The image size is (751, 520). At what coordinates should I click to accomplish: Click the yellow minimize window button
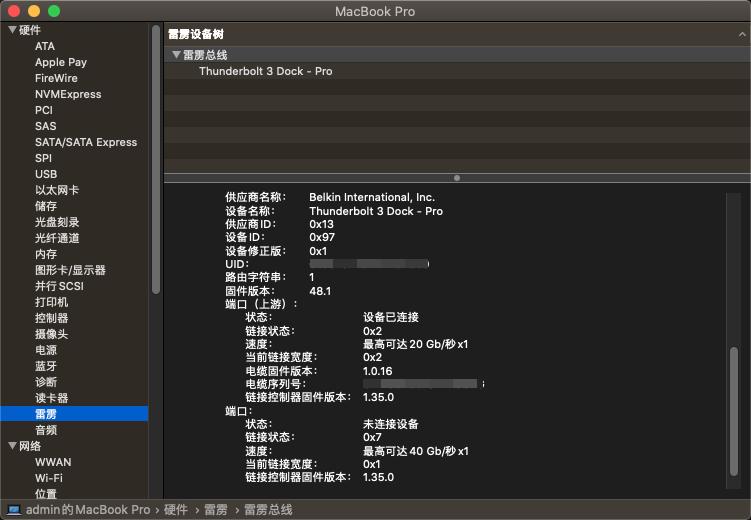(x=34, y=11)
